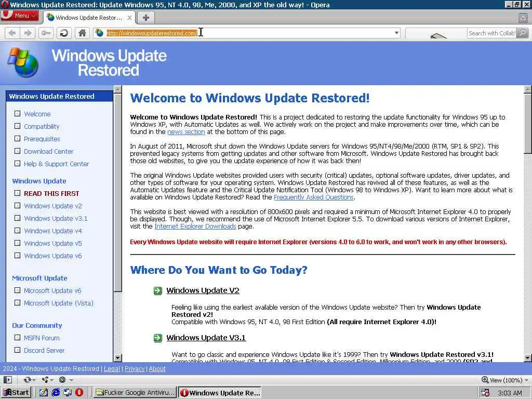
Task: Click the search magnifier button
Action: [523, 33]
